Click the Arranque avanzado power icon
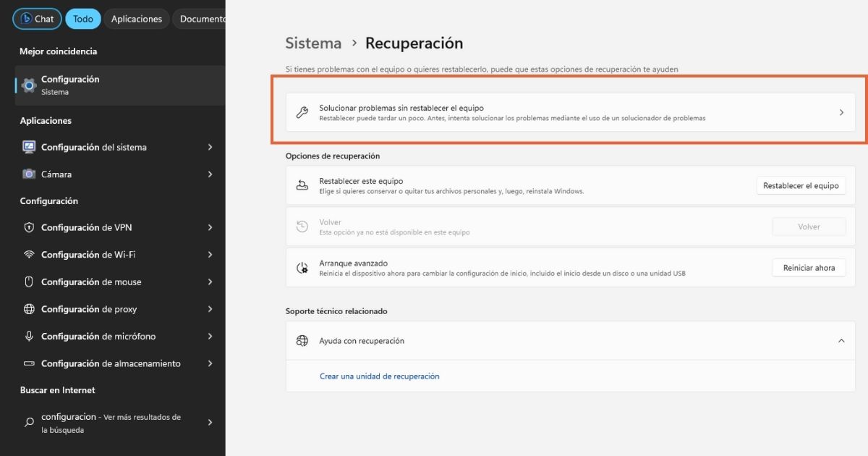The image size is (868, 456). coord(302,268)
